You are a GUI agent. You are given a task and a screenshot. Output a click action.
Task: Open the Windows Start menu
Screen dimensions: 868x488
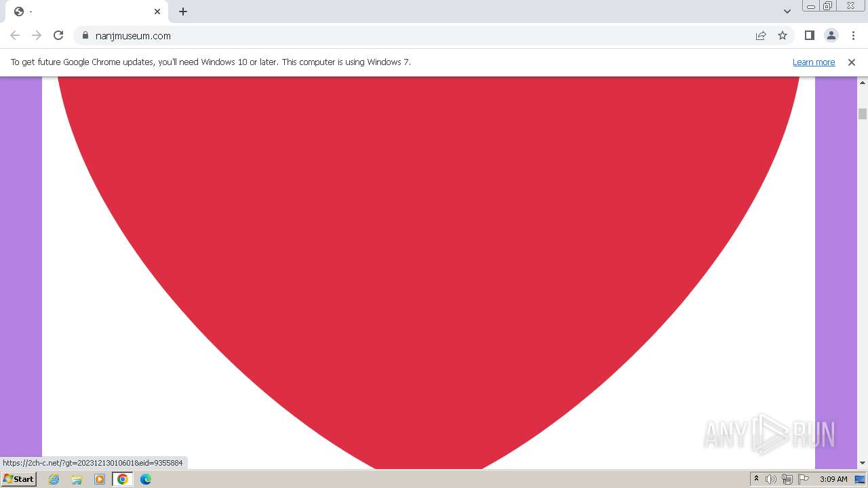(18, 479)
